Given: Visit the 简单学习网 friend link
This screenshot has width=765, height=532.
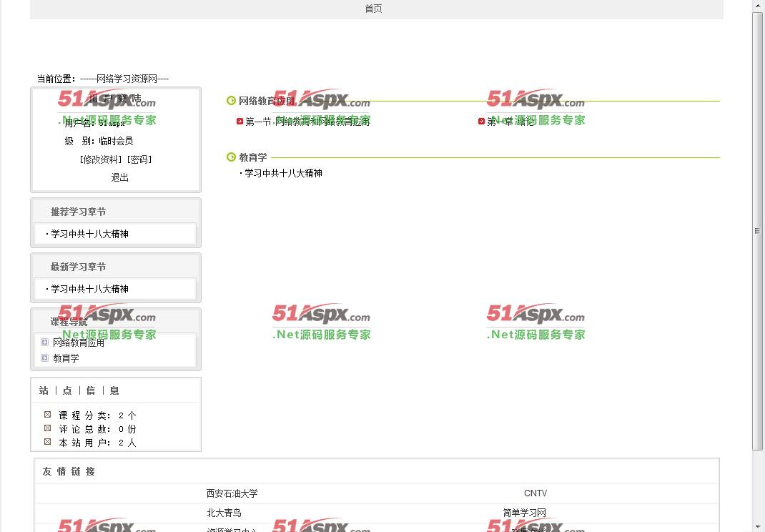Looking at the screenshot, I should pos(525,513).
